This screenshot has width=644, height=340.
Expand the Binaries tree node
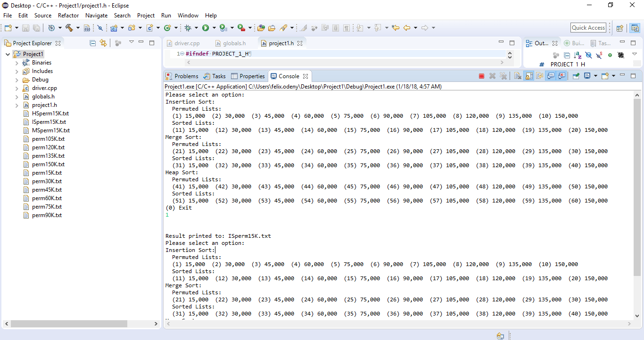point(17,63)
